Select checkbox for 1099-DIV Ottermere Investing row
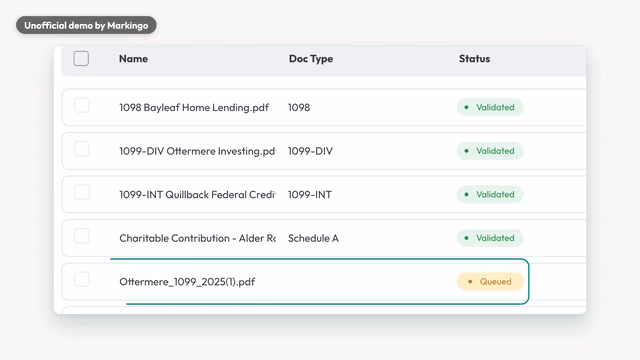The image size is (640, 360). click(x=82, y=149)
